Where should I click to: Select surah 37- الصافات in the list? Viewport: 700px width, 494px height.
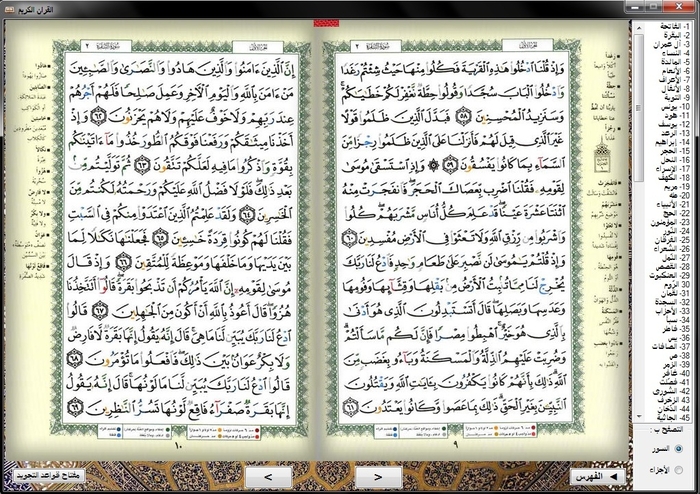671,346
